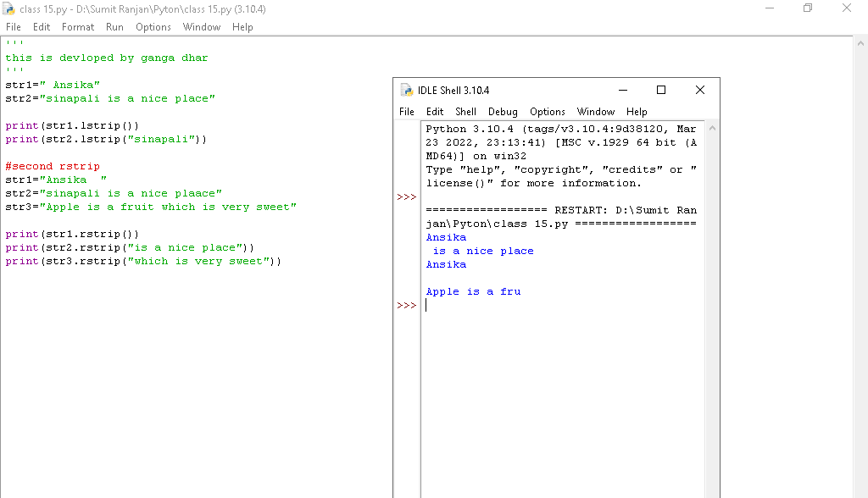The width and height of the screenshot is (868, 498).
Task: Open the editor window's Options menu
Action: click(153, 27)
